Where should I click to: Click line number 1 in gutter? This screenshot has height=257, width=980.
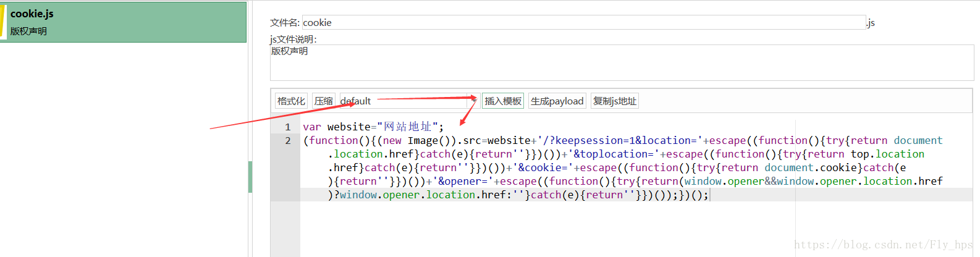point(287,127)
